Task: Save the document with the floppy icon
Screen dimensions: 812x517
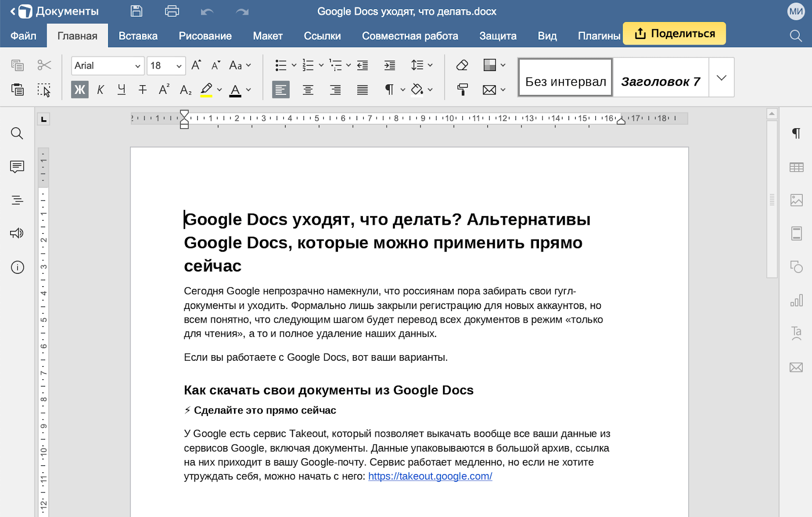Action: pos(137,11)
